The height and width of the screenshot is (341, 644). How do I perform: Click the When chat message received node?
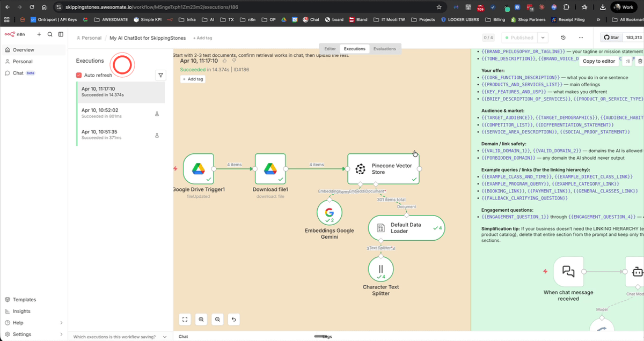coord(568,271)
